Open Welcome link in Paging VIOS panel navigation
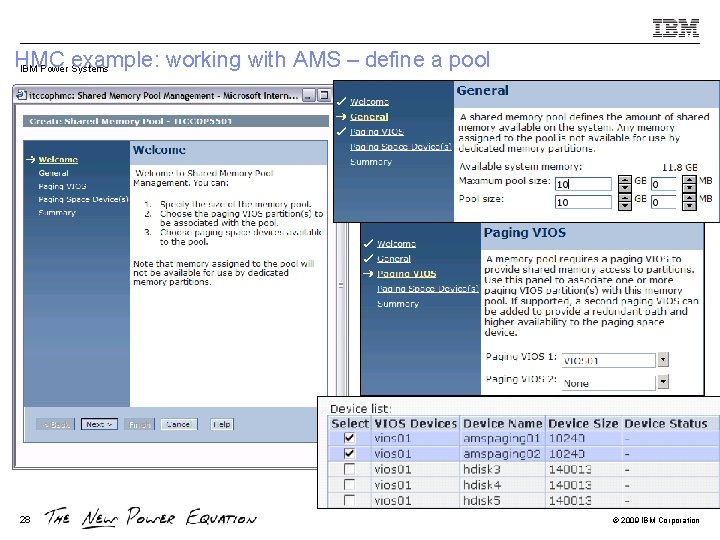This screenshot has height=540, width=720. click(396, 243)
